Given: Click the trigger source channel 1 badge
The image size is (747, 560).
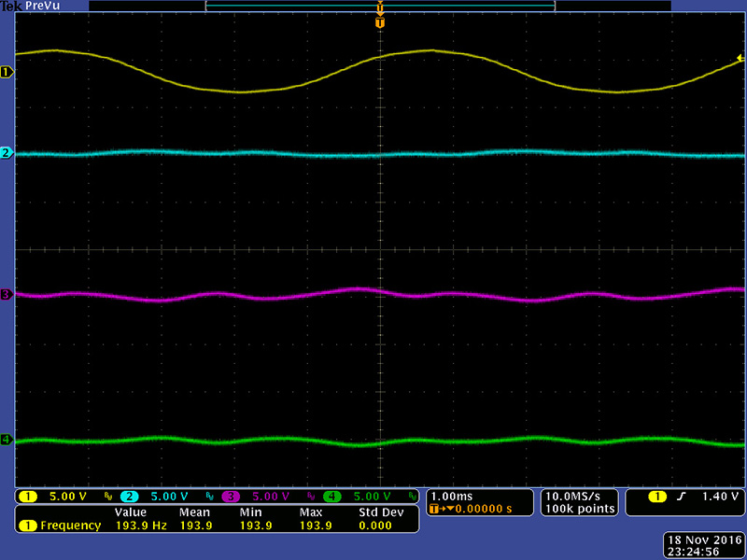Looking at the screenshot, I should [x=657, y=497].
